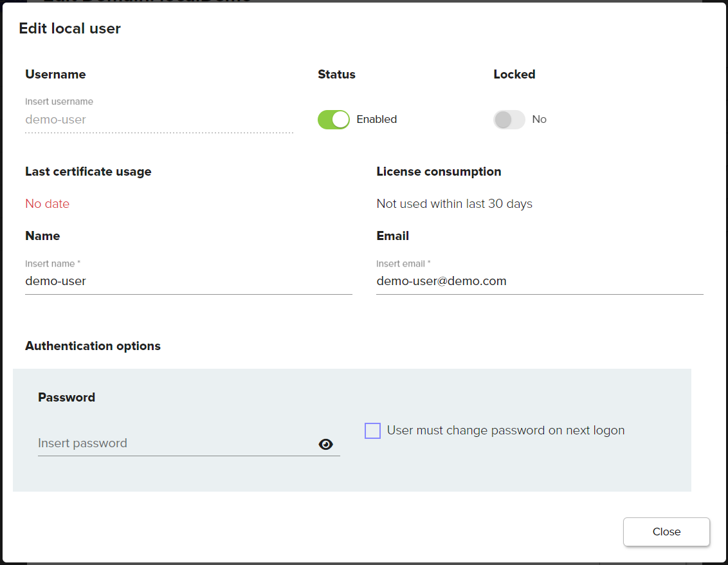This screenshot has width=728, height=565.
Task: Focus the Insert password field
Action: (x=174, y=443)
